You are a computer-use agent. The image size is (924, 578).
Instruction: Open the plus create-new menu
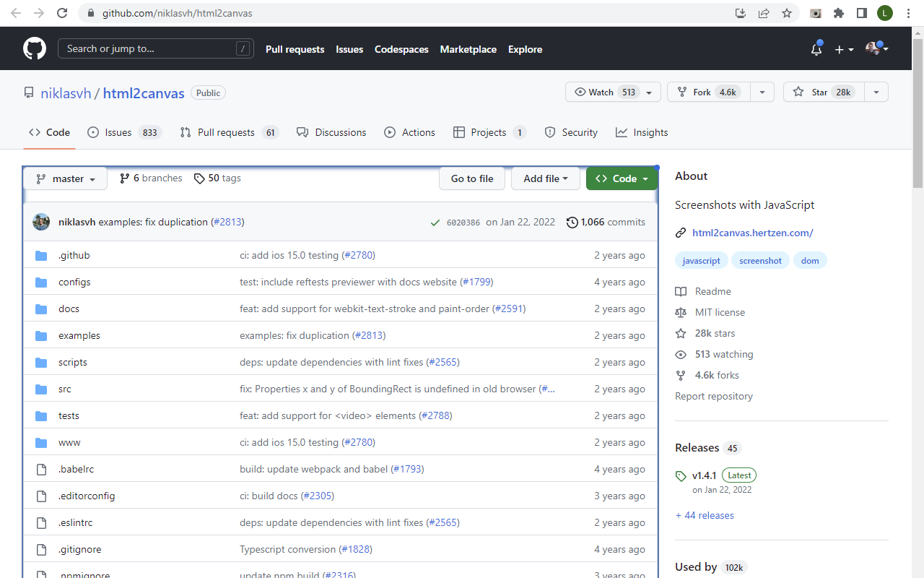(844, 49)
